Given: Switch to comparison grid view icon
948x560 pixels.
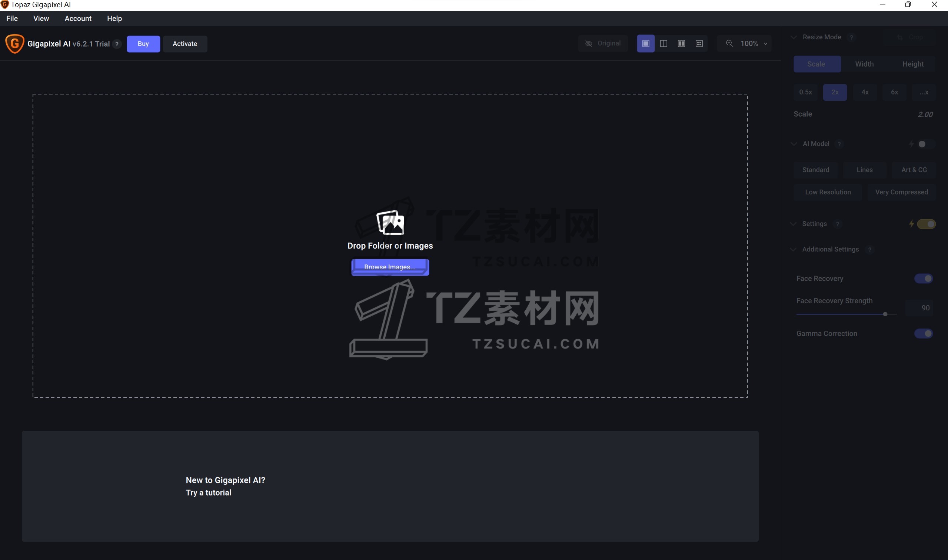Looking at the screenshot, I should [x=699, y=44].
